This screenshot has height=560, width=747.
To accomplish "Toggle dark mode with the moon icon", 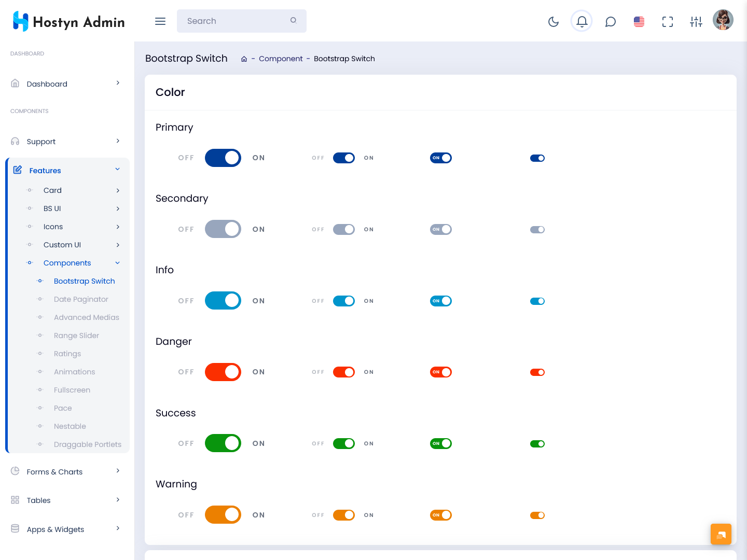I will (554, 21).
